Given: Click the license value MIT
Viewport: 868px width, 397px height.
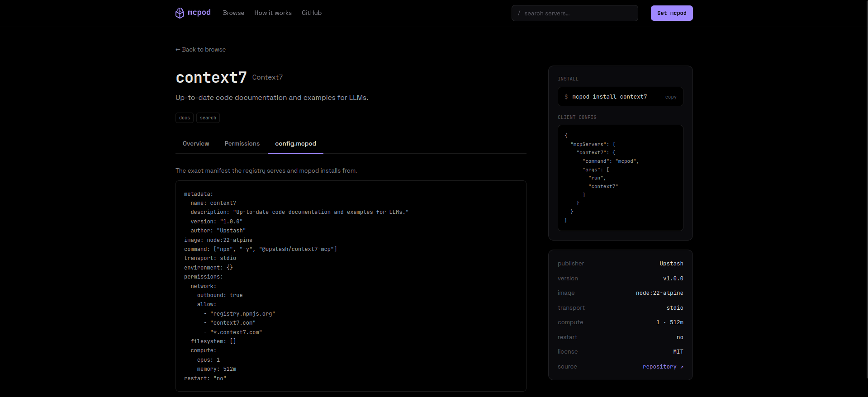Looking at the screenshot, I should pyautogui.click(x=678, y=352).
